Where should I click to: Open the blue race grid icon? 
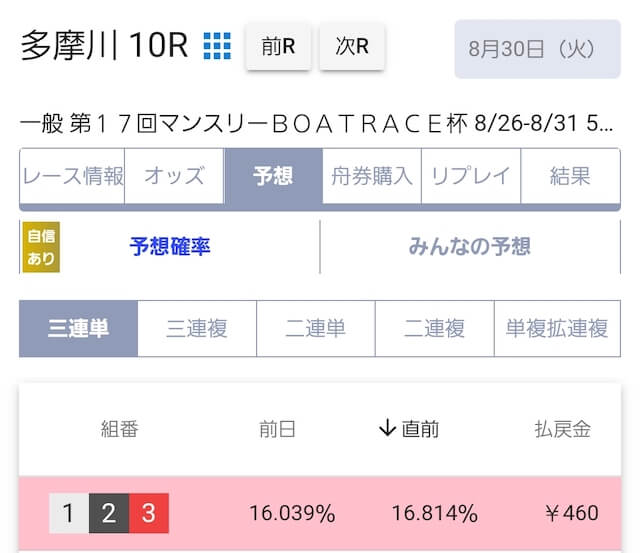tap(217, 46)
